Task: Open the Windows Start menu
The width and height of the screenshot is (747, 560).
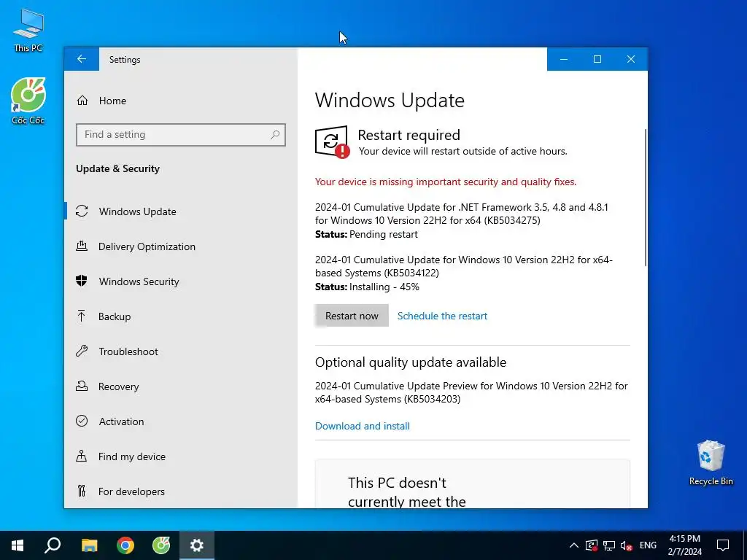Action: tap(18, 545)
